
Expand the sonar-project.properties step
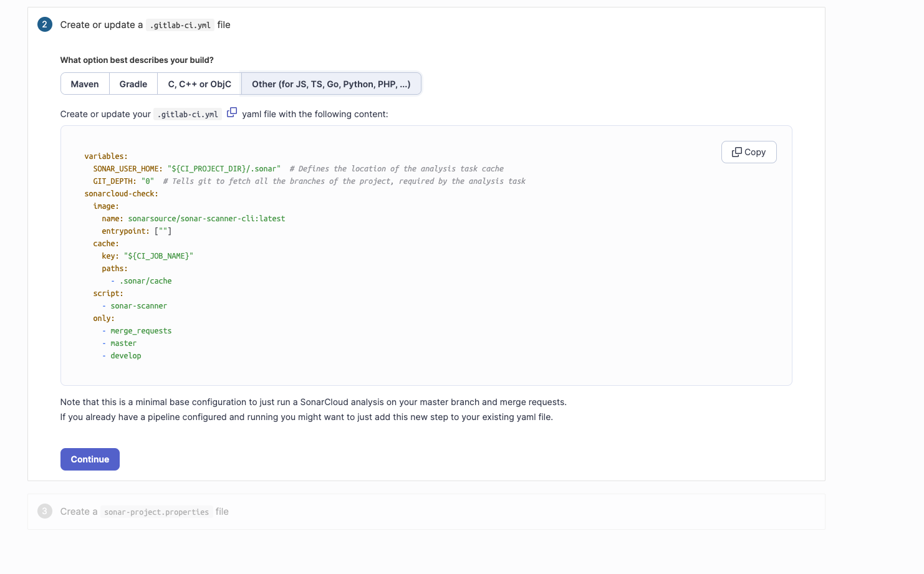tap(144, 512)
